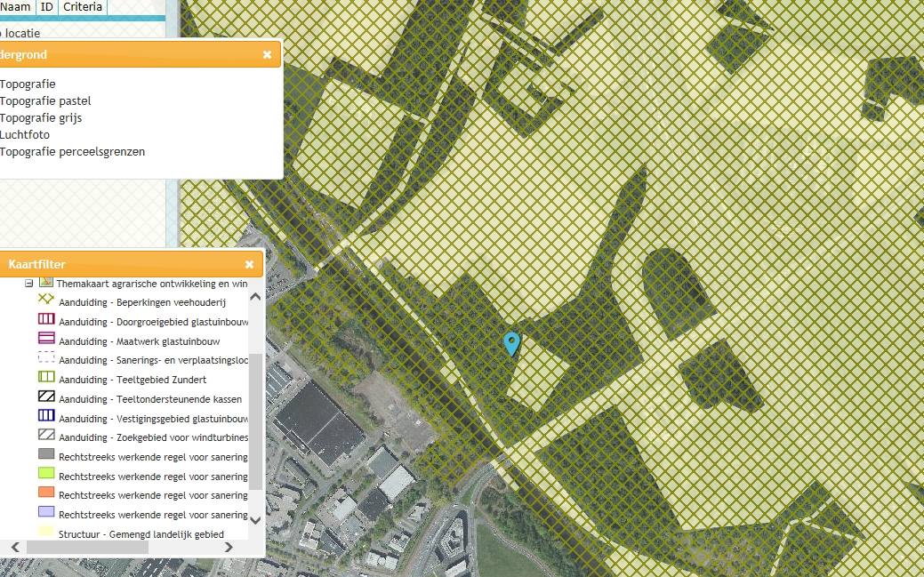Screen dimensions: 924x577
Task: Select Aanduiding - Sanerings- en verplaatsingslocatie layer
Action: pyautogui.click(x=153, y=361)
